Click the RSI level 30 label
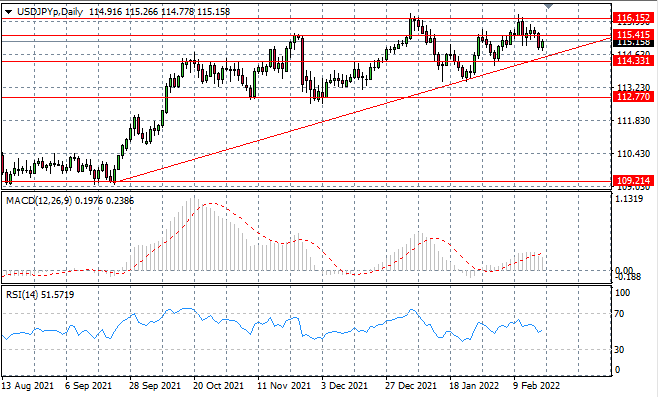The width and height of the screenshot is (658, 397). pos(619,350)
